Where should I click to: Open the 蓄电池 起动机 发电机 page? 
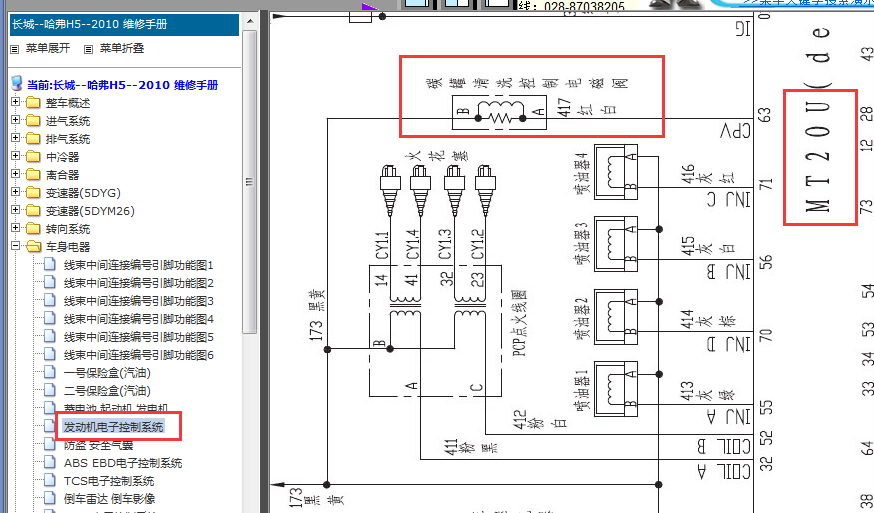click(116, 408)
